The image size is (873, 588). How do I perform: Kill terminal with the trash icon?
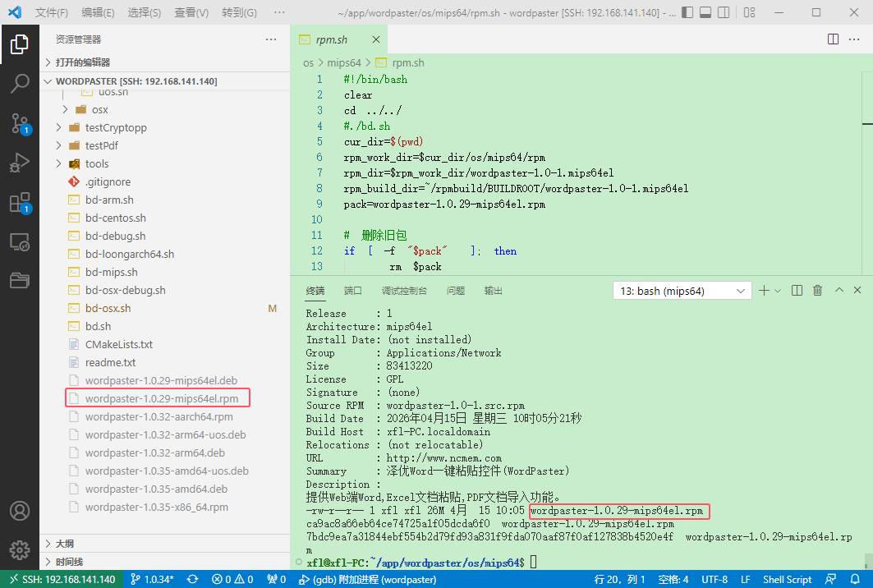(817, 291)
